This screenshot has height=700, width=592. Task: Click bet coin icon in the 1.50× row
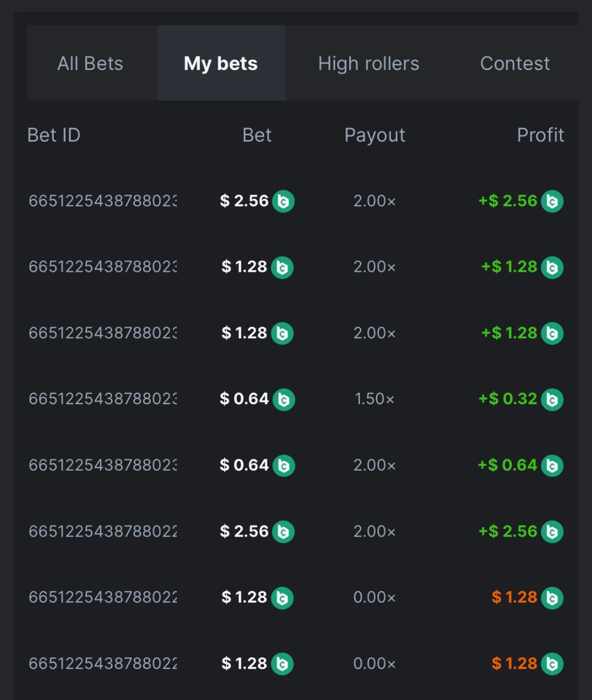[x=283, y=400]
